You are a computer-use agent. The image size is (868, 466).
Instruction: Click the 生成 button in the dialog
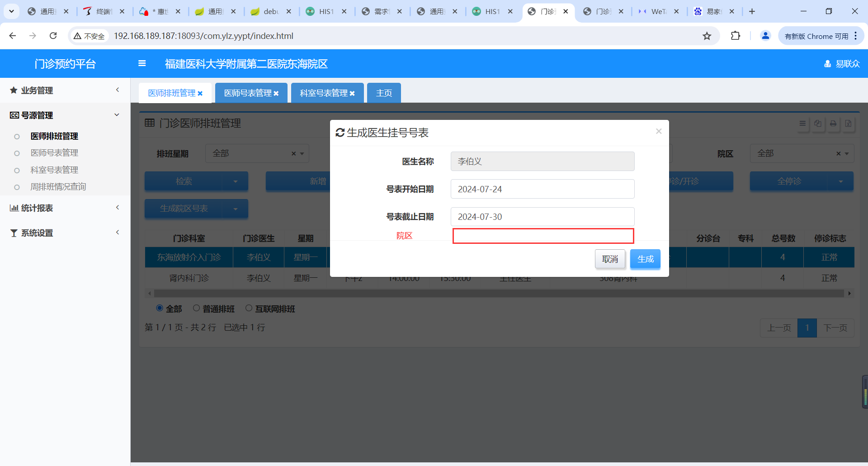(645, 259)
